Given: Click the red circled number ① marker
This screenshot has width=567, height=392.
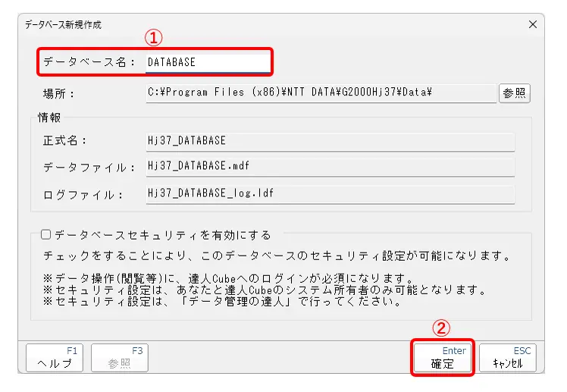Looking at the screenshot, I should tap(155, 38).
